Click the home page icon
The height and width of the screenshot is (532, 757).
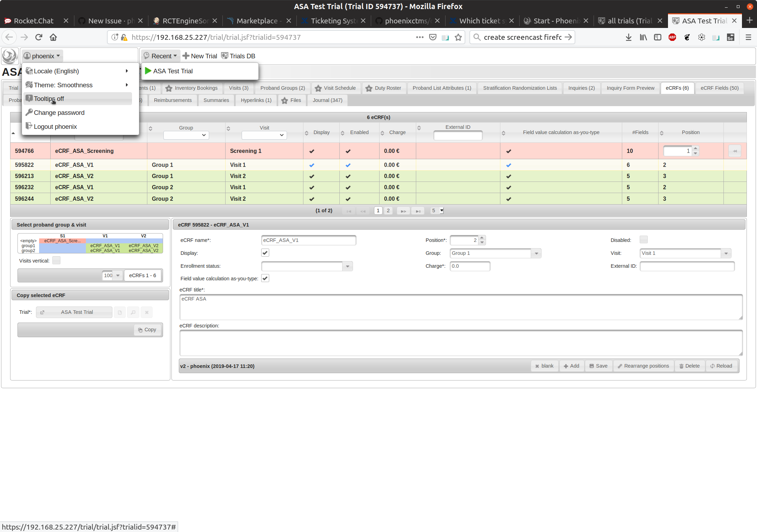(x=53, y=37)
